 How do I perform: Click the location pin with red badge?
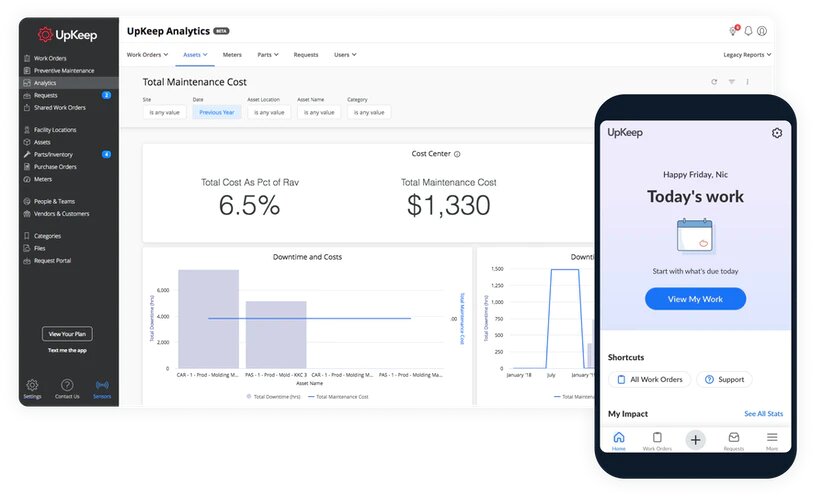pos(734,31)
